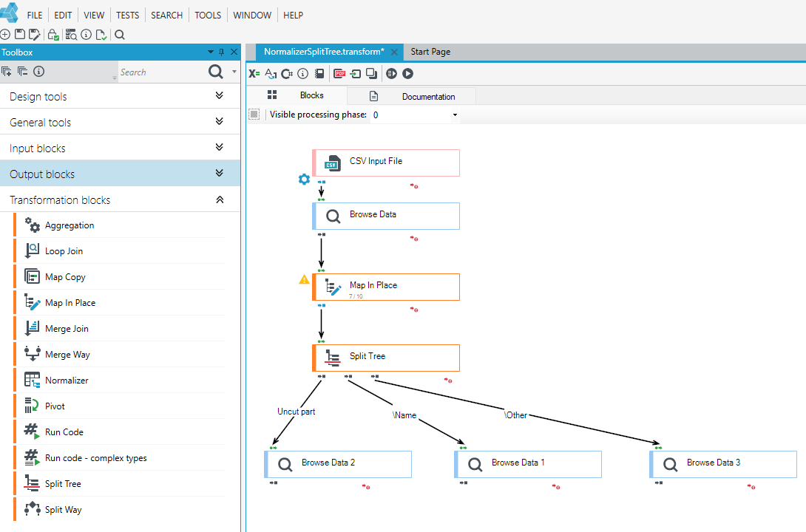Select the CSV Input File block on canvas
Image resolution: width=806 pixels, height=532 pixels.
pyautogui.click(x=386, y=163)
